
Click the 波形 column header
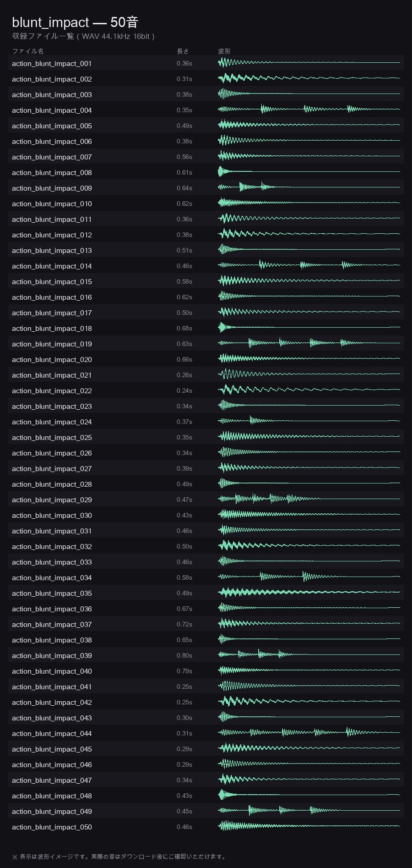point(224,51)
